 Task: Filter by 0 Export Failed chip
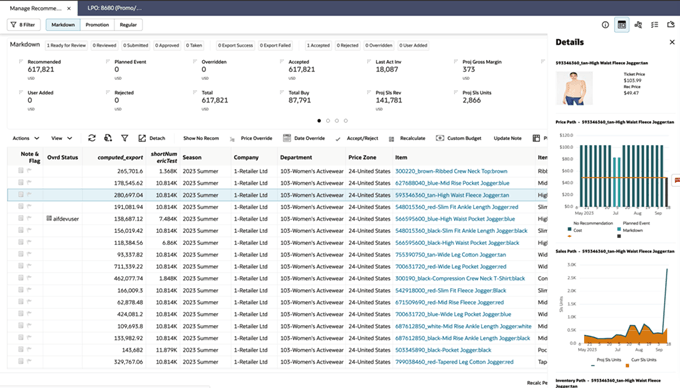(275, 45)
